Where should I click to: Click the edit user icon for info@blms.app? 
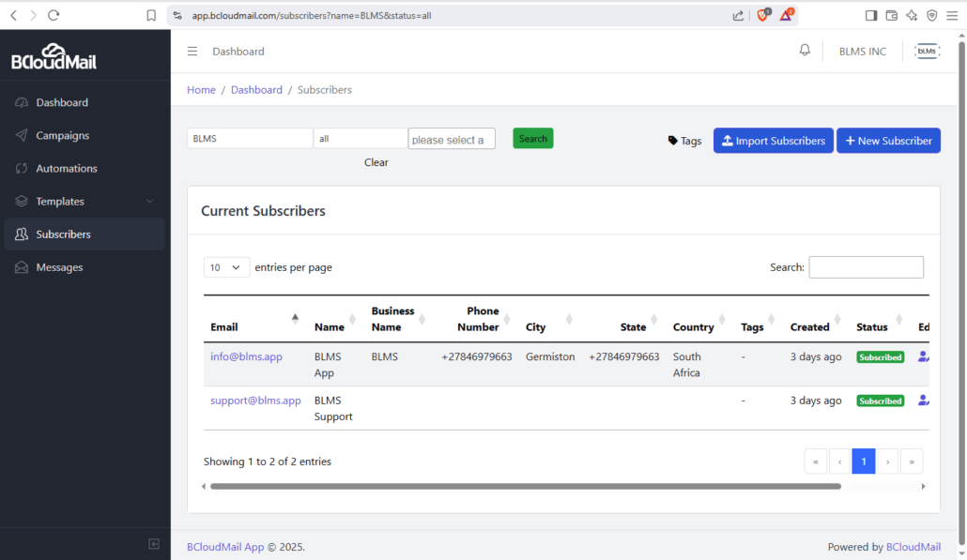point(923,356)
